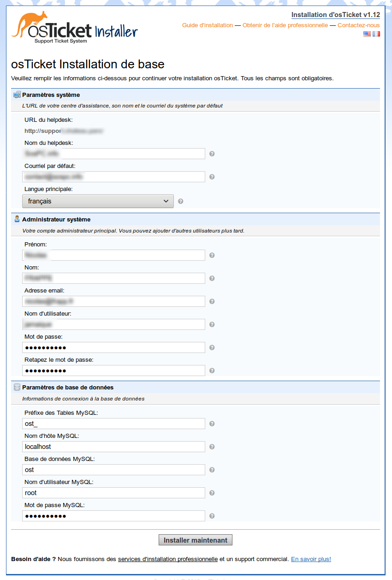The height and width of the screenshot is (580, 392).
Task: Open the Contactez-nous link
Action: (358, 25)
